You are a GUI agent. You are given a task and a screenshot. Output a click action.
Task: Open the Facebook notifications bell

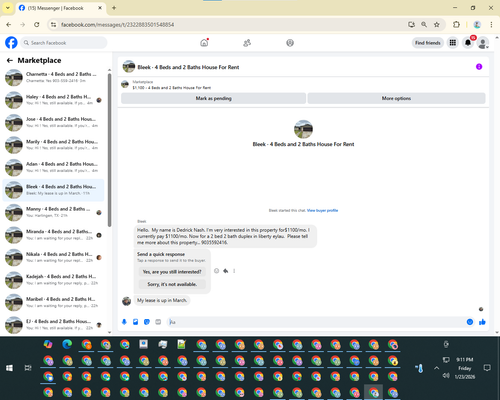click(x=468, y=43)
